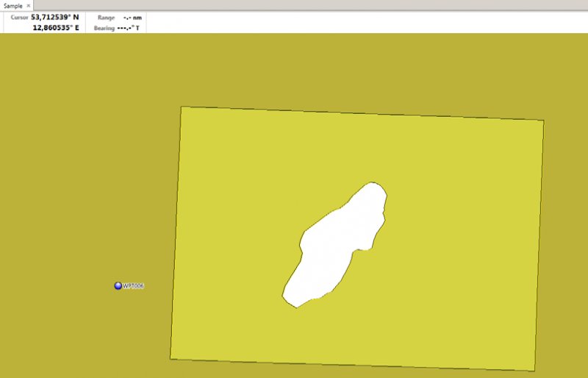
Task: Click the blank white info bar area
Action: [367, 22]
